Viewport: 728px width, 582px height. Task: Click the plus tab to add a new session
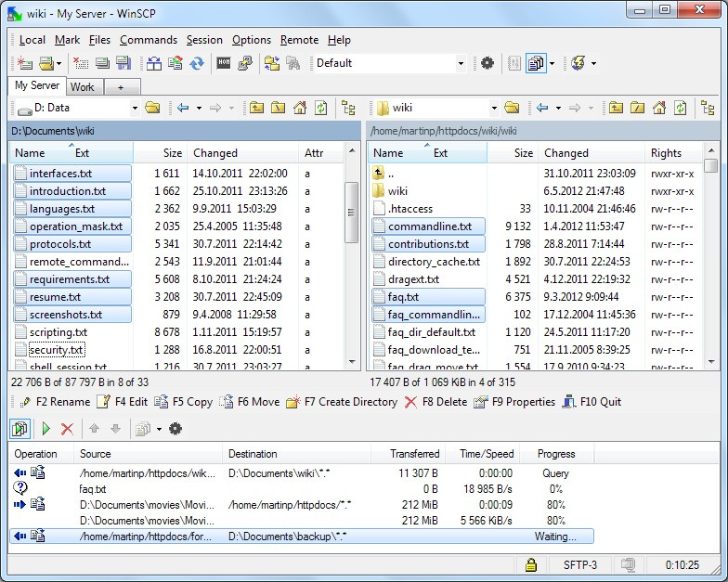click(121, 87)
